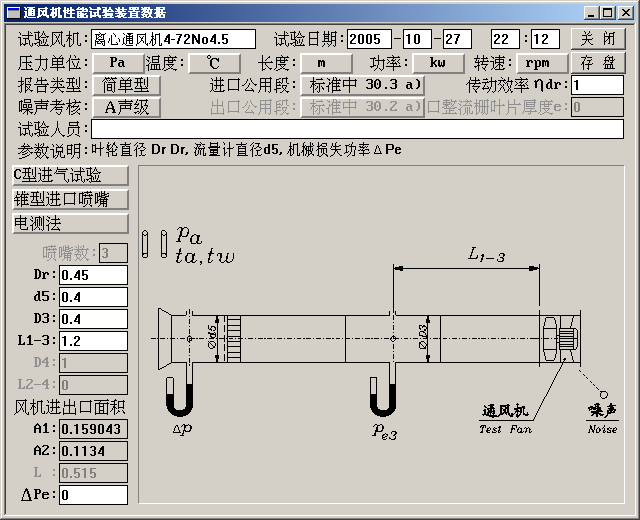This screenshot has height=520, width=640.
Task: Click the L1-3 input field with 1.2
Action: coord(92,341)
